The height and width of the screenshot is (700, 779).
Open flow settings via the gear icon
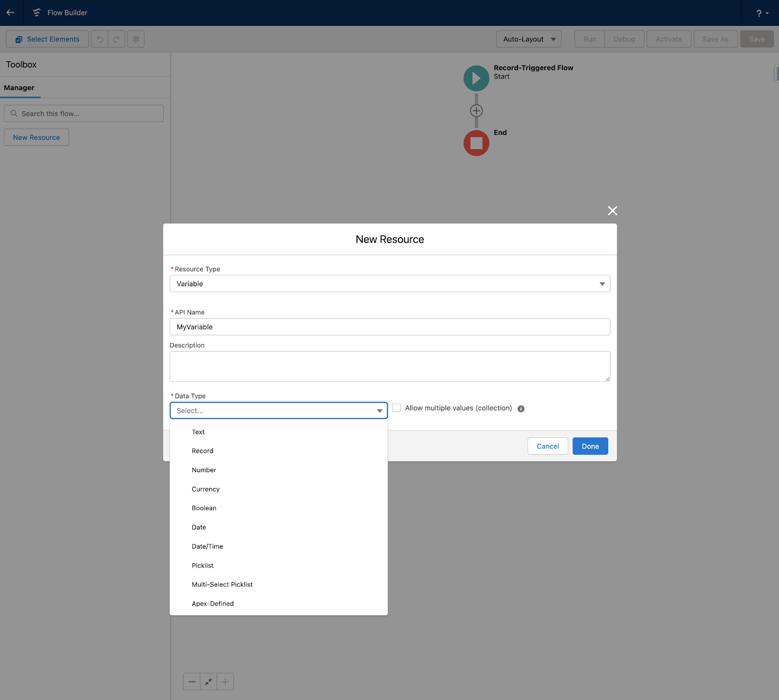pyautogui.click(x=135, y=38)
